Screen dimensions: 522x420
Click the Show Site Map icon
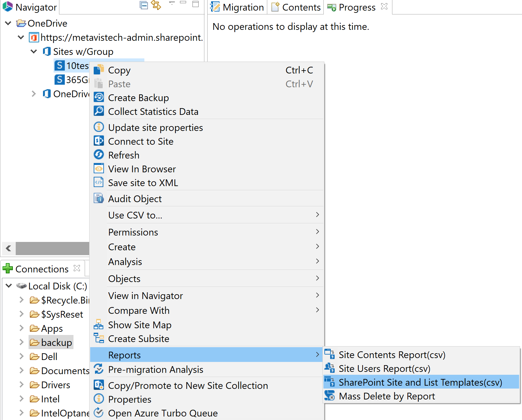point(99,325)
